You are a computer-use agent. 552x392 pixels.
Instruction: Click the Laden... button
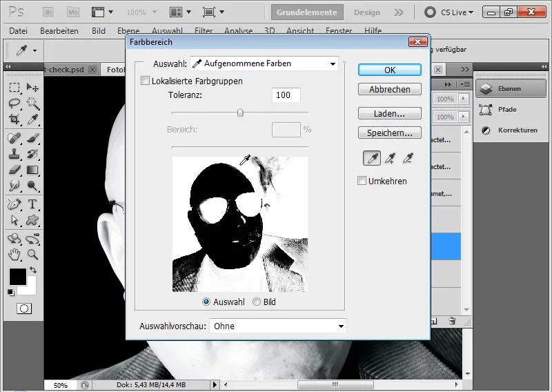(x=390, y=113)
